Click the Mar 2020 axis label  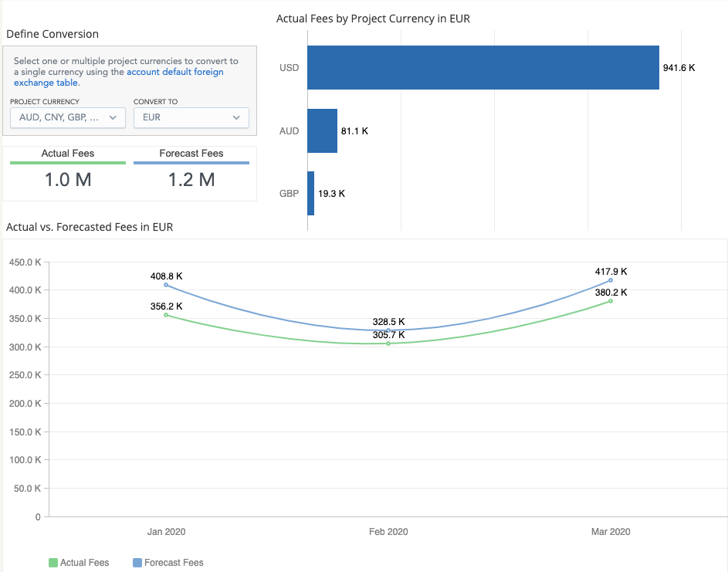pyautogui.click(x=611, y=532)
